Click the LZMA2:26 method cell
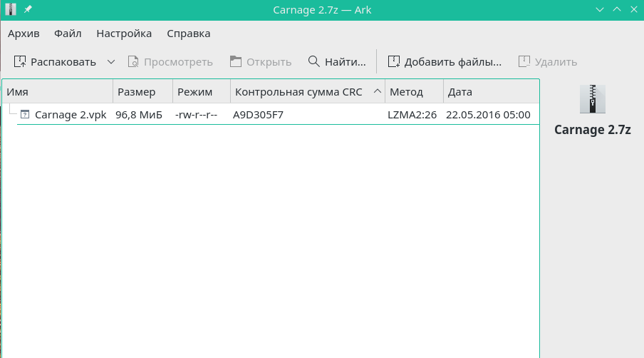This screenshot has height=358, width=644. (412, 115)
